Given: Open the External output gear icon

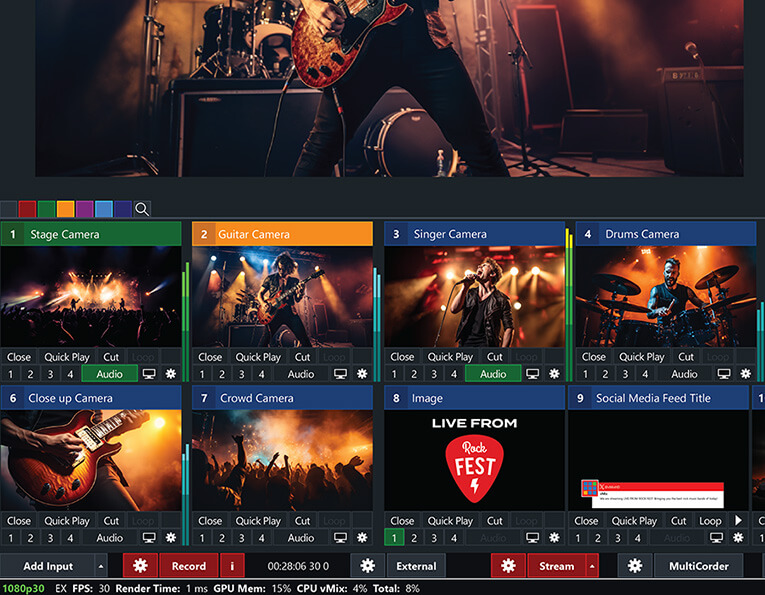Looking at the screenshot, I should [367, 566].
